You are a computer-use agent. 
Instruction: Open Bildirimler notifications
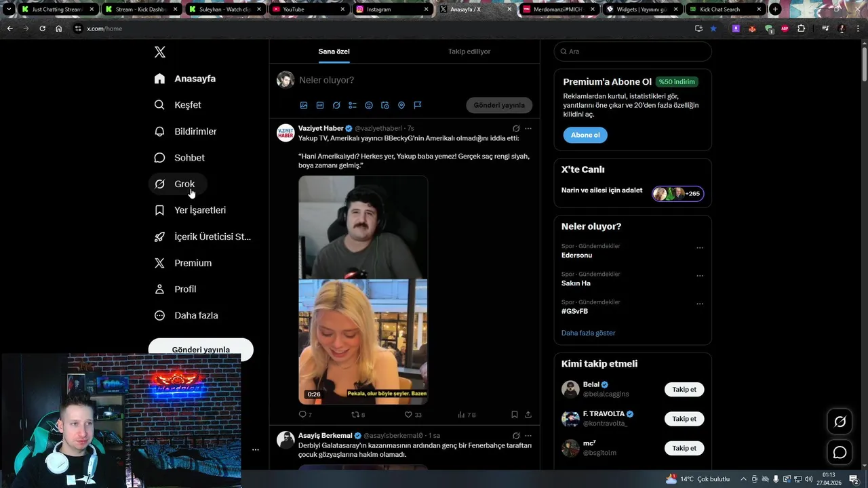pos(186,131)
